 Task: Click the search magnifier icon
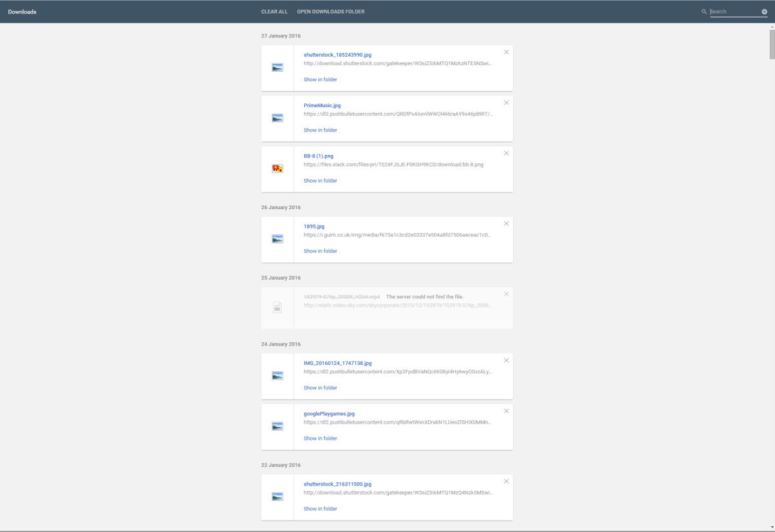pyautogui.click(x=704, y=12)
